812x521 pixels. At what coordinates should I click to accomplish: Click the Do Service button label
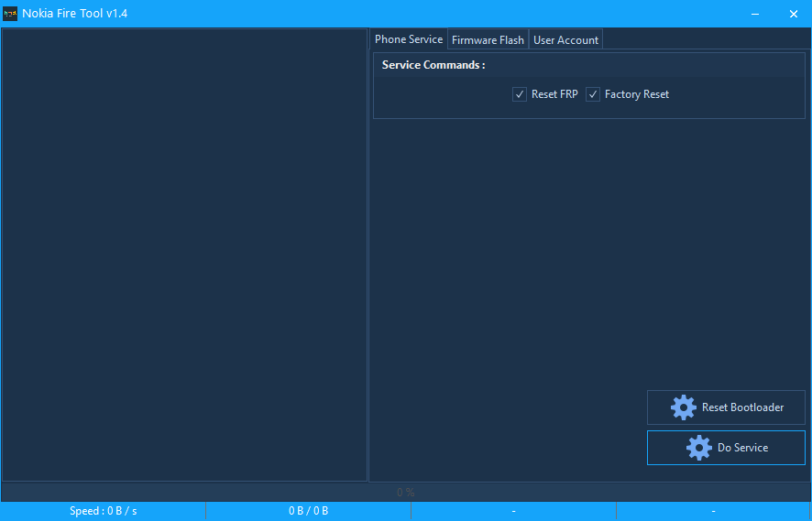click(x=742, y=448)
